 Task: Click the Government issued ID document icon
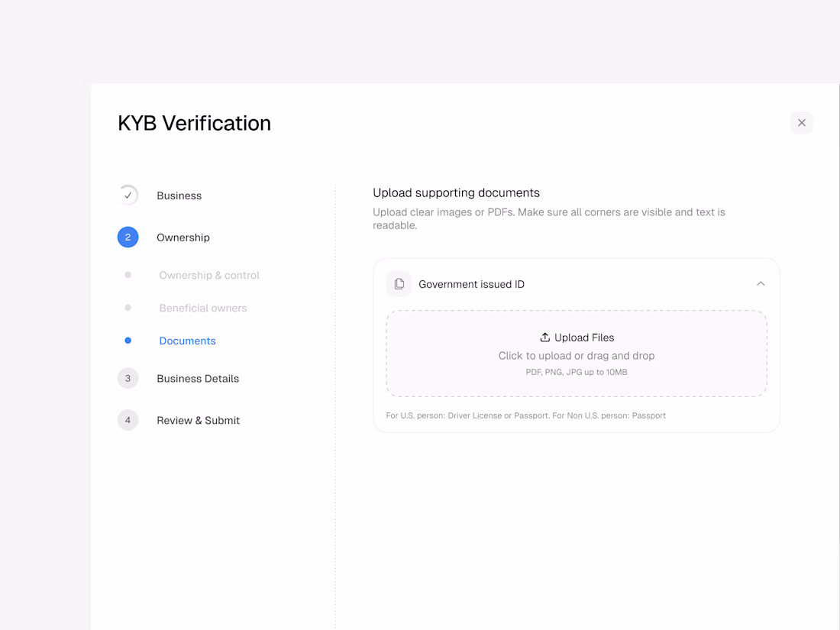click(x=399, y=284)
